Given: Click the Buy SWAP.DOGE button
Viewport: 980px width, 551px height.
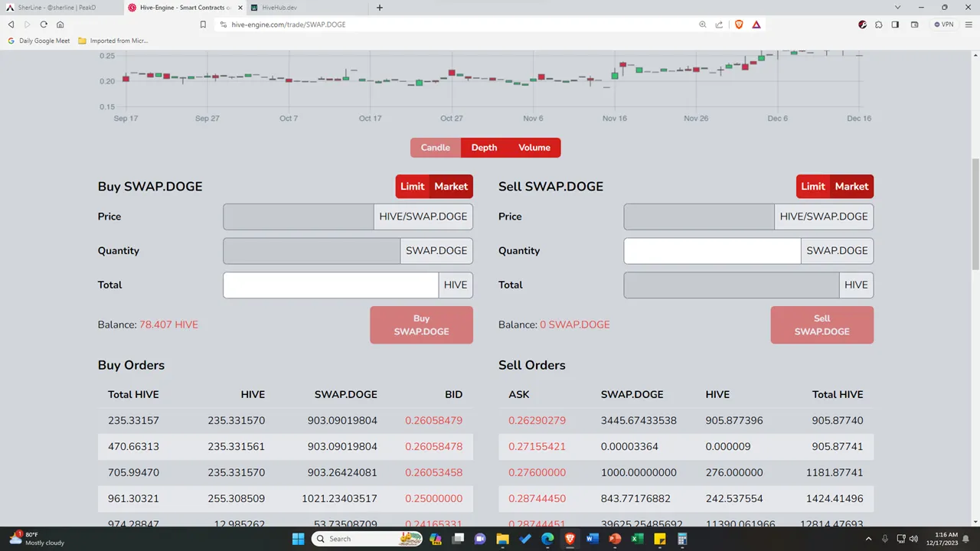Looking at the screenshot, I should pyautogui.click(x=421, y=325).
